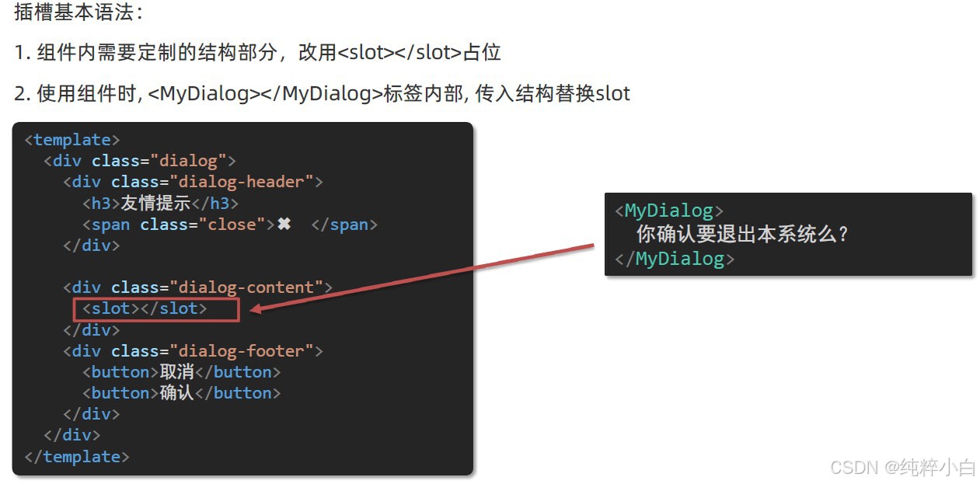Click the button line containing '确认'

[182, 393]
